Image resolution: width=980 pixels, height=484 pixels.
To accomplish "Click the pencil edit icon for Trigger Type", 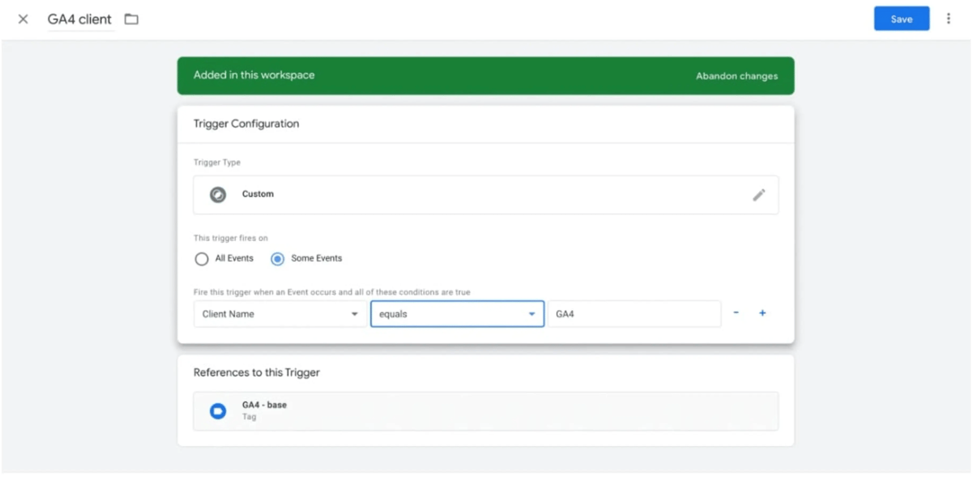I will point(758,195).
